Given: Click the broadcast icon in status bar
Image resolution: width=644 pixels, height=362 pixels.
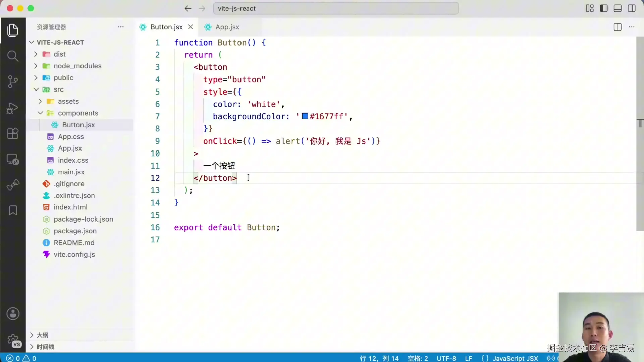Looking at the screenshot, I should coord(551,358).
